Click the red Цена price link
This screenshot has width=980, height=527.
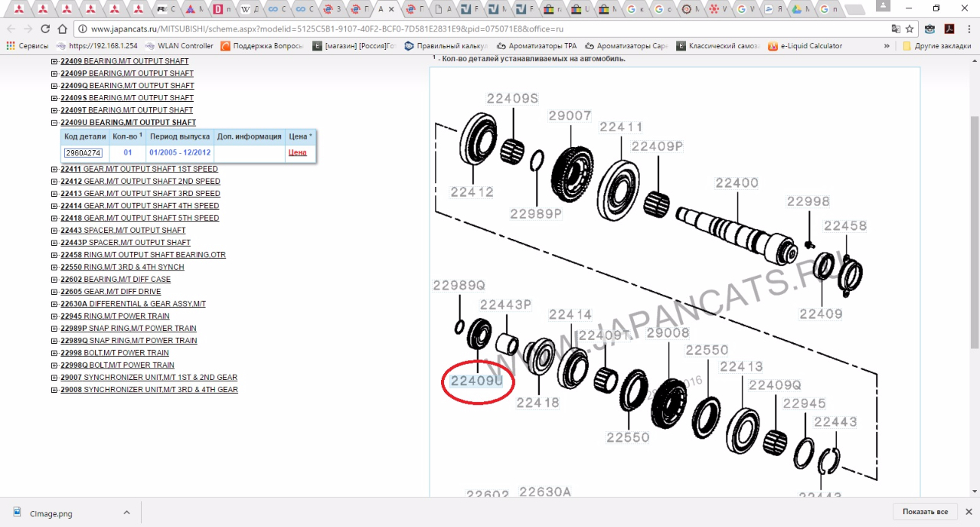coord(297,152)
